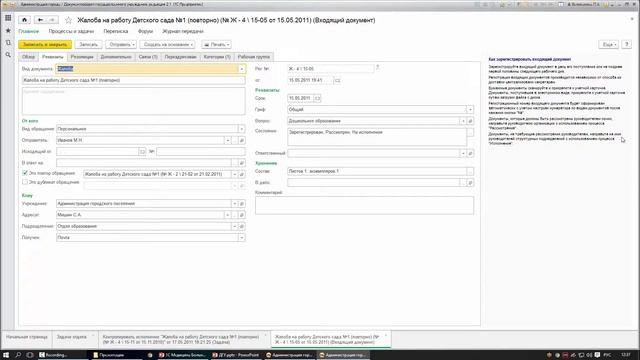Open В дело record card icon
640x360 pixels.
click(470, 183)
